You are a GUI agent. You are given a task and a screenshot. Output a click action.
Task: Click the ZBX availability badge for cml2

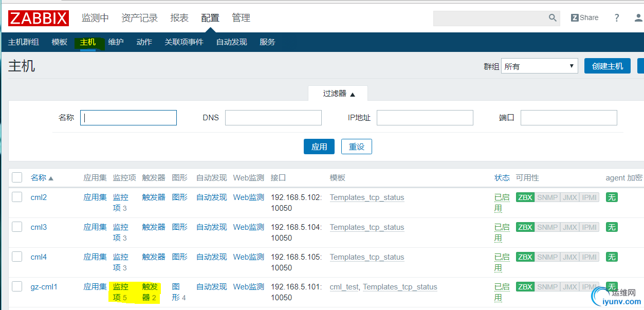point(525,197)
